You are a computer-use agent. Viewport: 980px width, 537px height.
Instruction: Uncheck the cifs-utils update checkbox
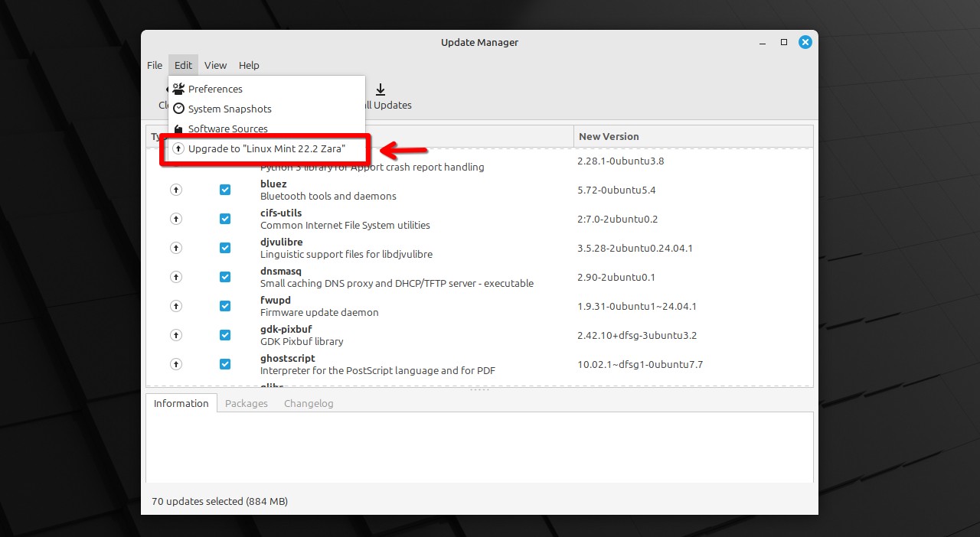[x=225, y=219]
